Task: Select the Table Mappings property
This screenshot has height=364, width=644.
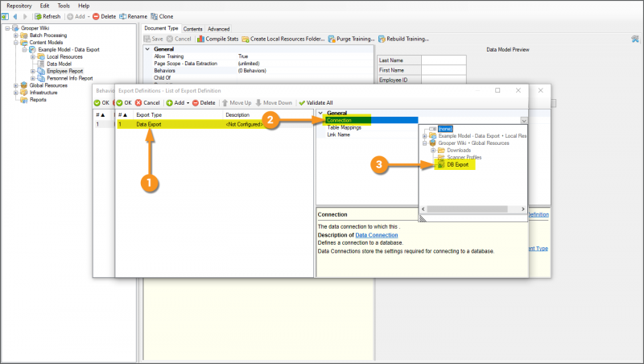Action: (345, 127)
